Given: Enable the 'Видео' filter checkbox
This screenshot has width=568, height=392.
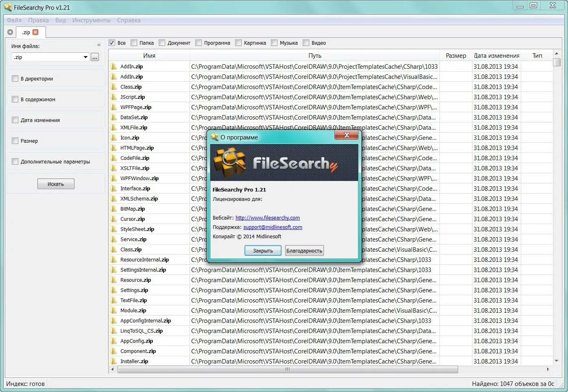Looking at the screenshot, I should (306, 43).
